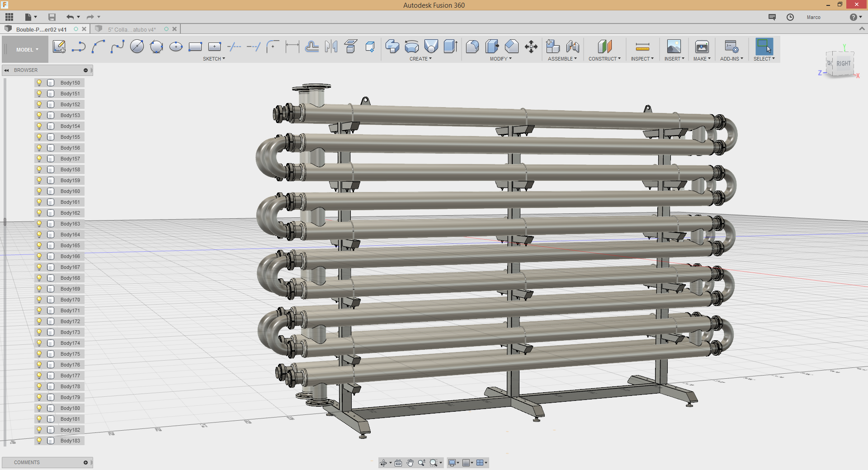Viewport: 868px width, 470px height.
Task: Click the Save icon
Action: click(x=52, y=17)
